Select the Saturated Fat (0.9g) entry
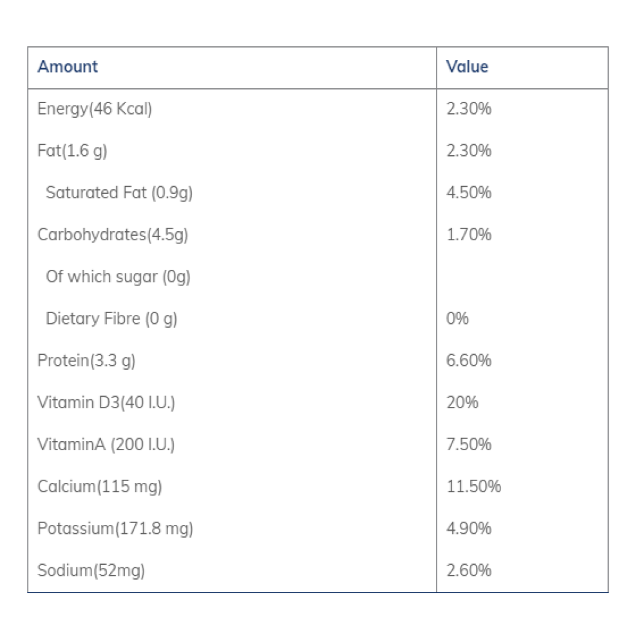This screenshot has width=644, height=644. tap(119, 193)
